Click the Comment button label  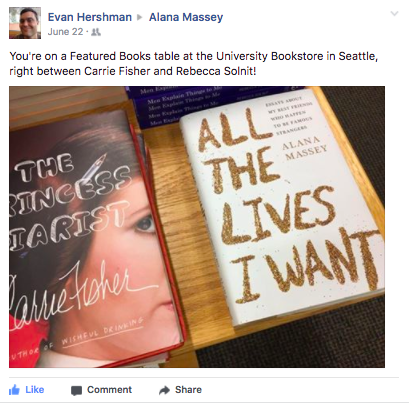109,390
